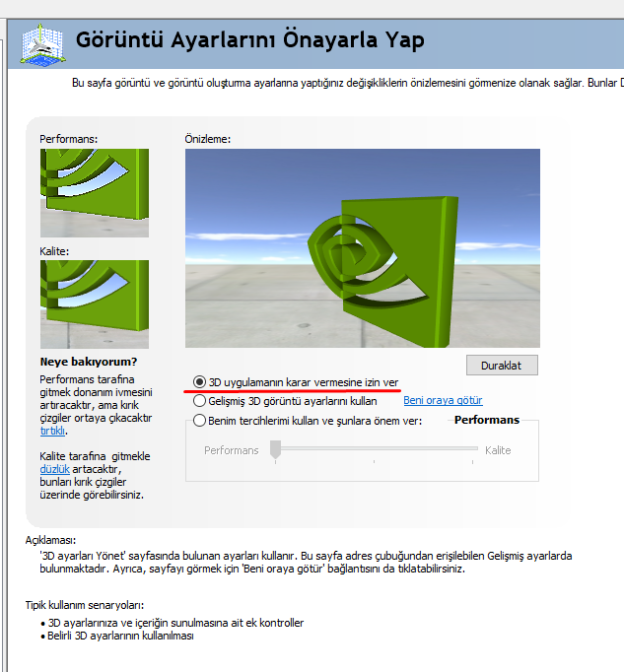
Task: Click the 'Performans' label left of slider
Action: 231,450
